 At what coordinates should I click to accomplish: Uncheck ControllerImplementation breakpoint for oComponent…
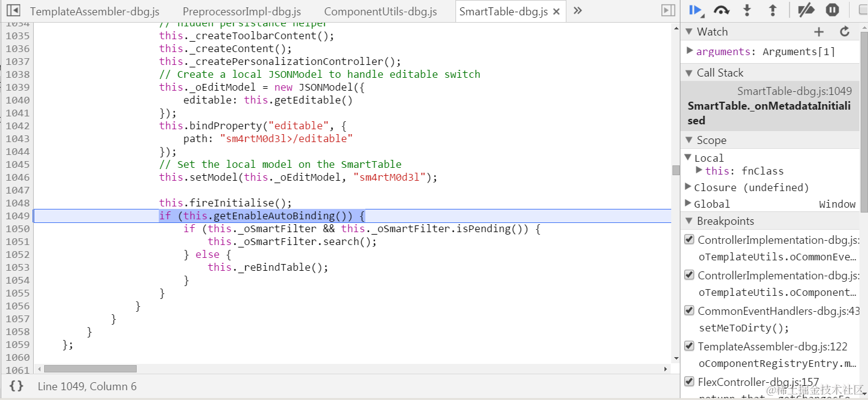pos(689,275)
